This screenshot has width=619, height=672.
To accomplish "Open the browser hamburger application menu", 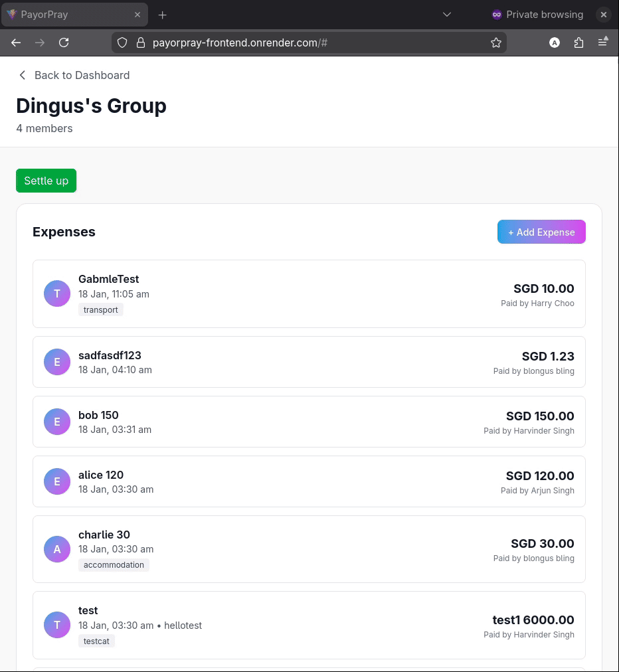I will pyautogui.click(x=602, y=42).
